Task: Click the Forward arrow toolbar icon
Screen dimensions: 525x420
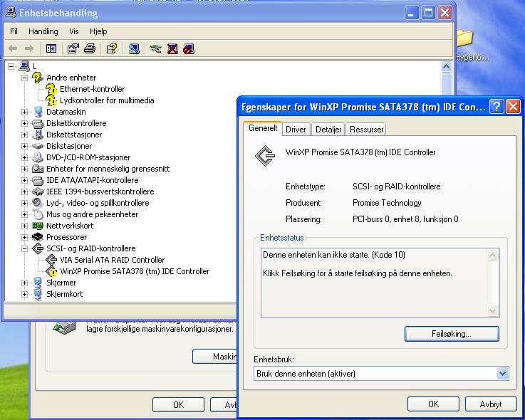Action: click(x=29, y=49)
